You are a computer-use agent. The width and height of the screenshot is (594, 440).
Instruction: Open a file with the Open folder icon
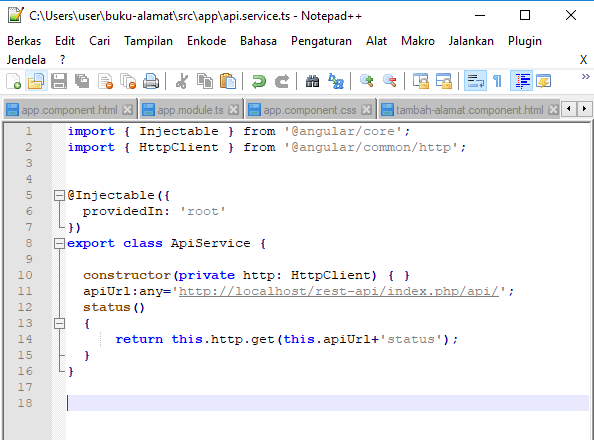[x=36, y=81]
